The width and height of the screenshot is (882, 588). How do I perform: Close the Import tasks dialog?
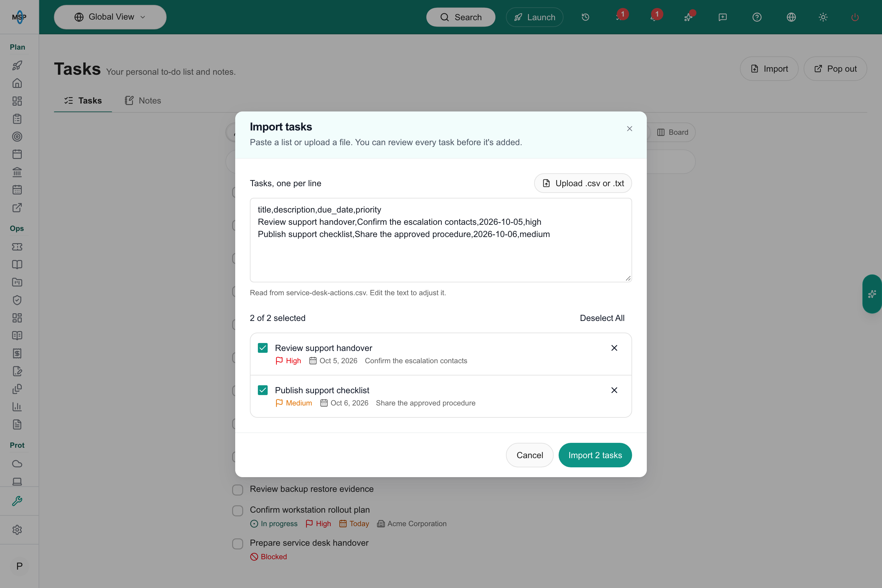(630, 129)
